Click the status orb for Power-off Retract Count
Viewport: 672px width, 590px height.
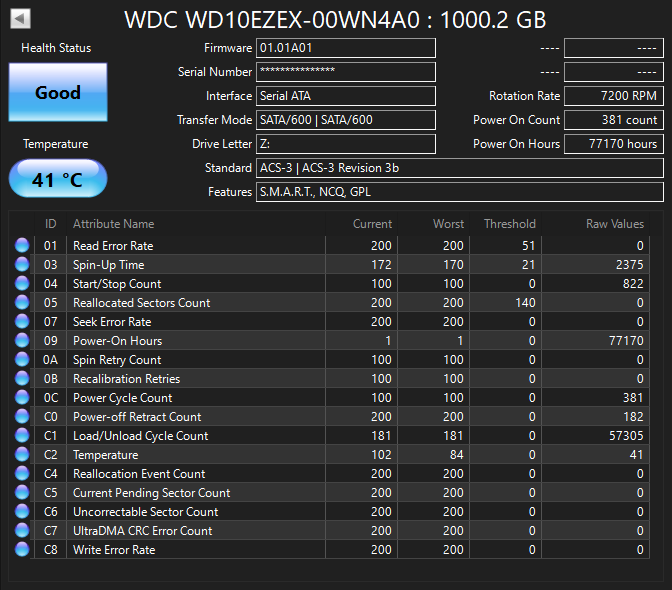[x=22, y=416]
